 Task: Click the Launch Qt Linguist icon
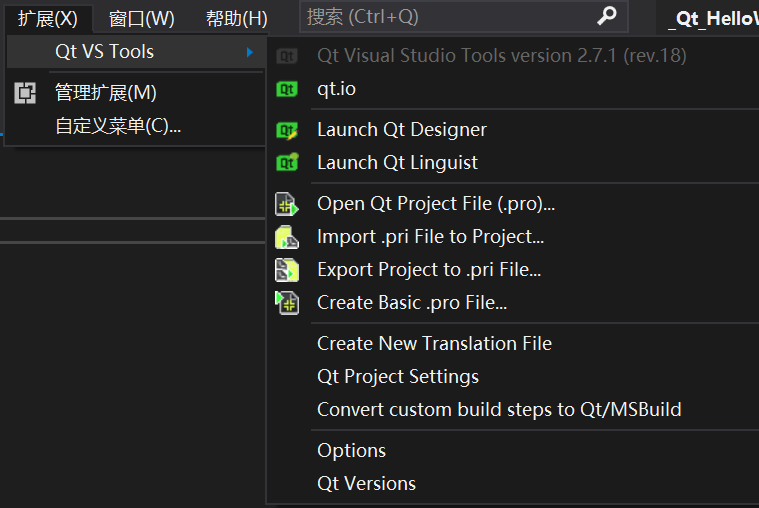287,162
